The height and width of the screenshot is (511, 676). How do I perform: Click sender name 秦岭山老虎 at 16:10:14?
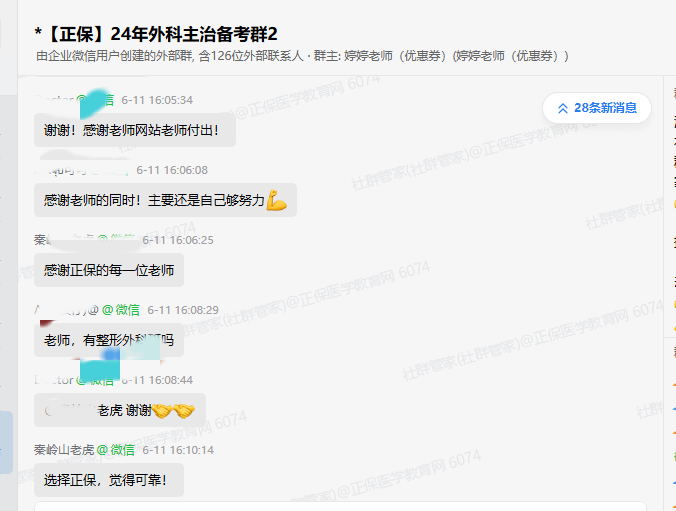pyautogui.click(x=64, y=450)
